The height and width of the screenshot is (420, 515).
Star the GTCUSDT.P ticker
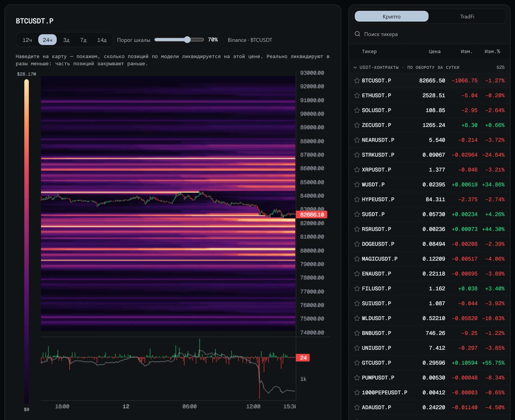click(x=357, y=363)
